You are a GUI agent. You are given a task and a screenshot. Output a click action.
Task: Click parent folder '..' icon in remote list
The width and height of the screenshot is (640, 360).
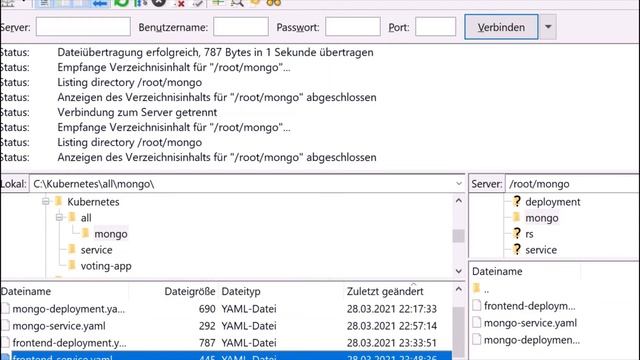coord(476,288)
